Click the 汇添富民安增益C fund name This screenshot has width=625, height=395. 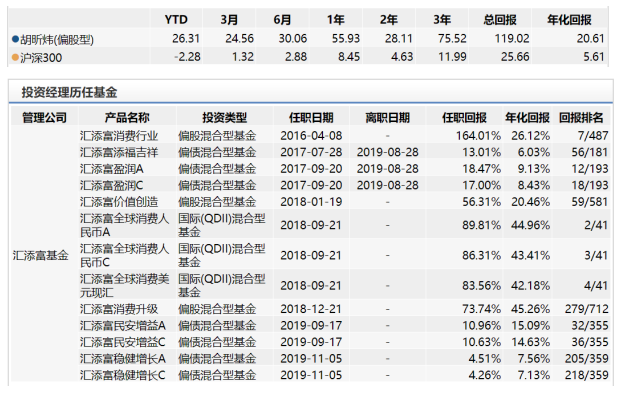(123, 342)
